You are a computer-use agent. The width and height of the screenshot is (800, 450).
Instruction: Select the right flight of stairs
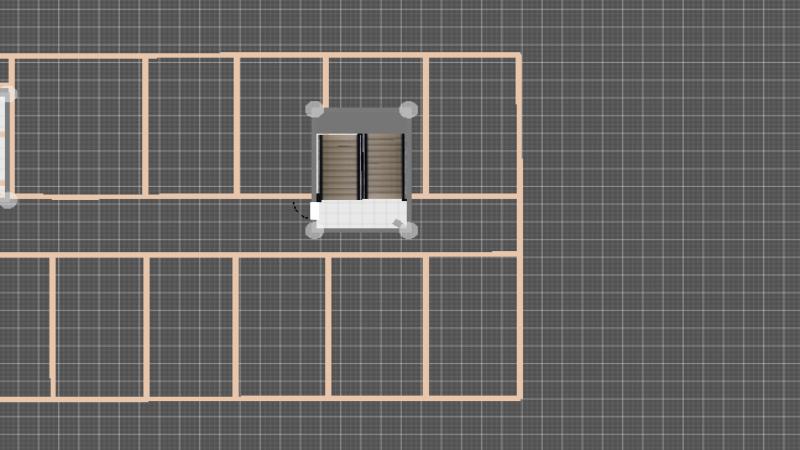coord(383,165)
